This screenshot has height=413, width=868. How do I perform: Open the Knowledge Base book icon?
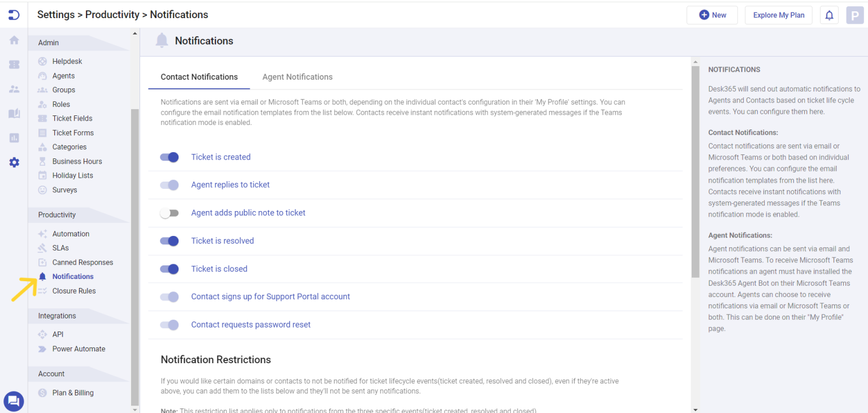(14, 113)
